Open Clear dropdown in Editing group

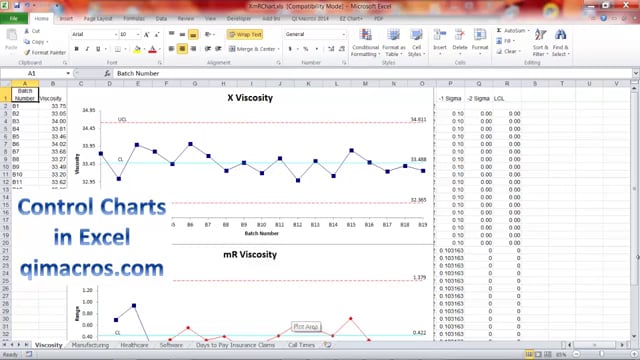pos(520,51)
